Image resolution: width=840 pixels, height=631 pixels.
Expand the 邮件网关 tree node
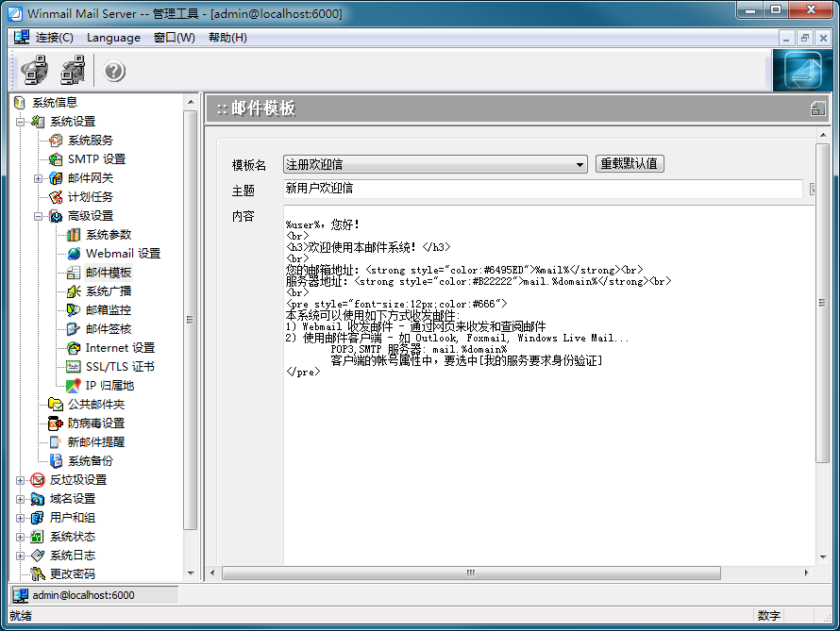[39, 178]
